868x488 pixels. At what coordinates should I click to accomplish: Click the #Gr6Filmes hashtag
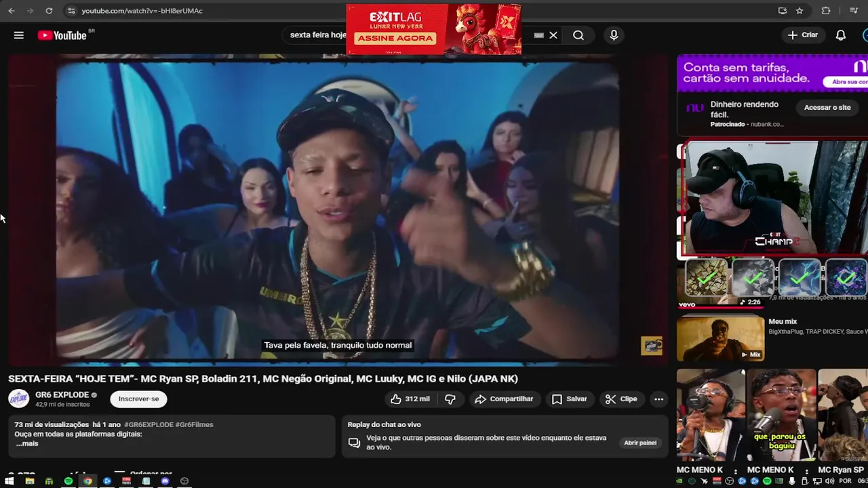195,425
